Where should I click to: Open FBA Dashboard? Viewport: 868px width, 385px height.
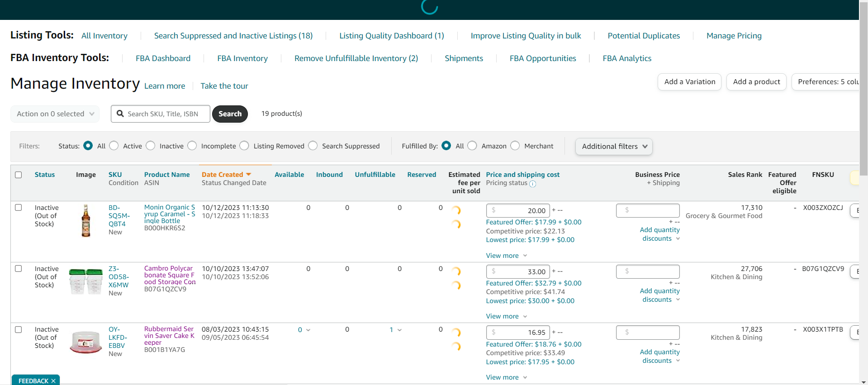163,58
